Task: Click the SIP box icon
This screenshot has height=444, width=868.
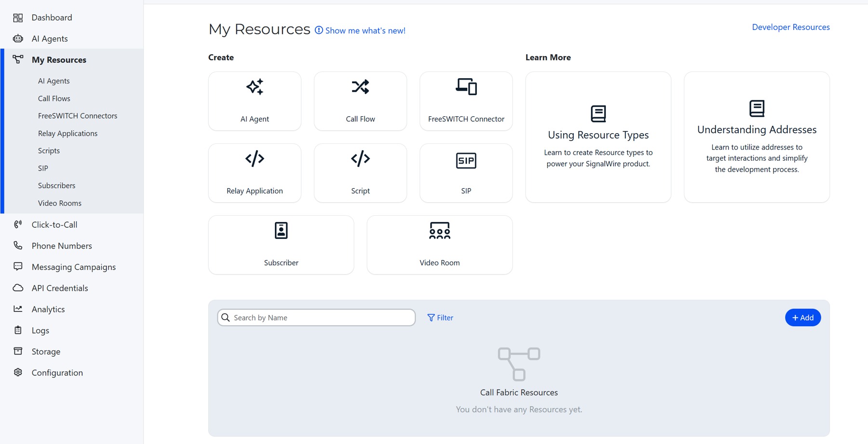Action: pyautogui.click(x=466, y=161)
